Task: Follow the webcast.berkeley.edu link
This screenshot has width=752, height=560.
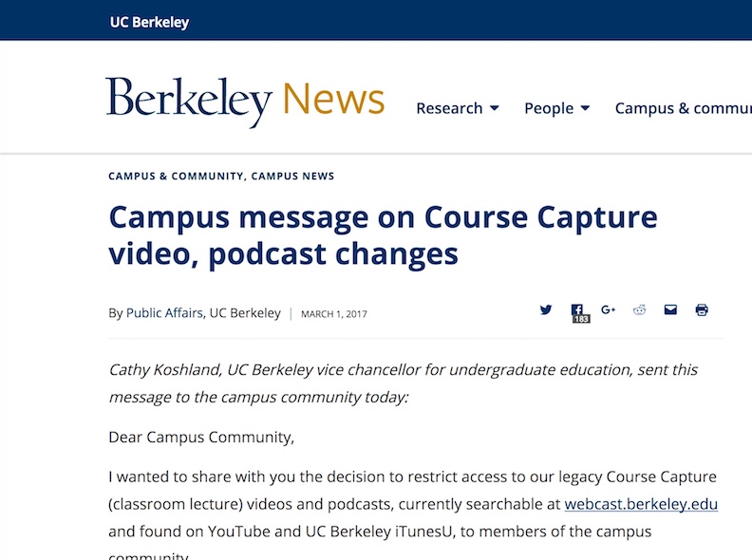Action: (x=641, y=504)
